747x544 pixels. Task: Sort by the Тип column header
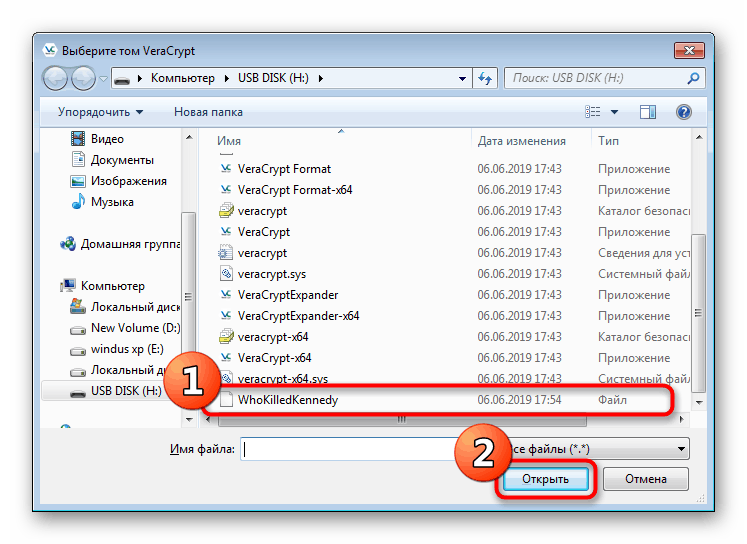click(608, 141)
